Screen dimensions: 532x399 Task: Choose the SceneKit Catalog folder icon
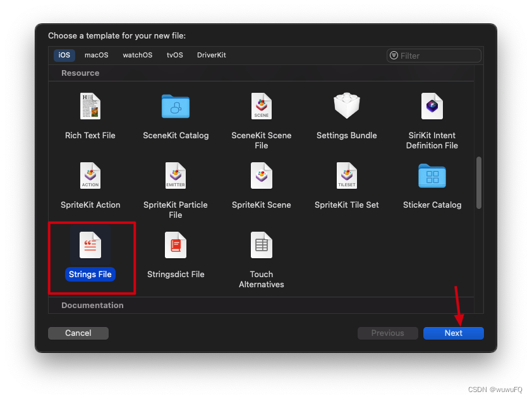pyautogui.click(x=176, y=107)
